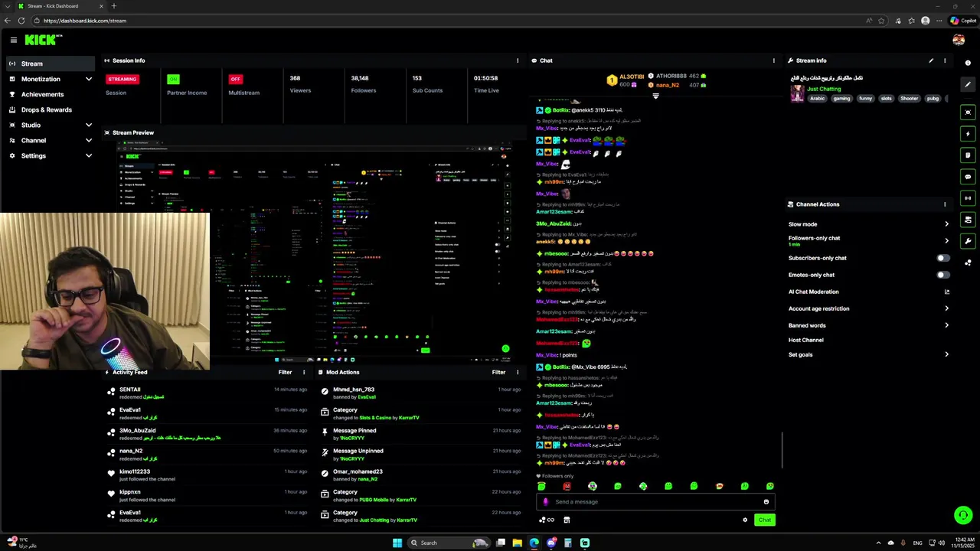Open Drops & Rewards in sidebar
The image size is (980, 551).
[x=51, y=109]
